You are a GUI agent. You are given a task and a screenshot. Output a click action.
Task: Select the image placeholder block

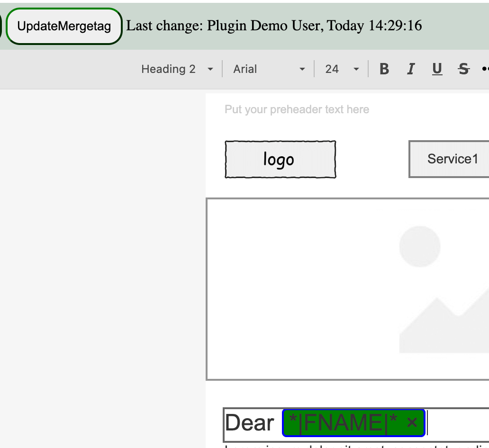click(348, 289)
